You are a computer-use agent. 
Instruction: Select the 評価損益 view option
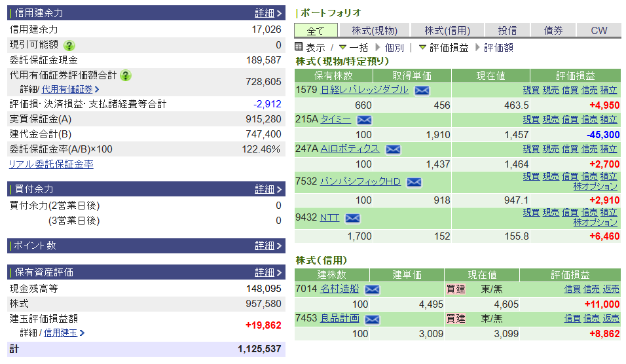[x=444, y=48]
